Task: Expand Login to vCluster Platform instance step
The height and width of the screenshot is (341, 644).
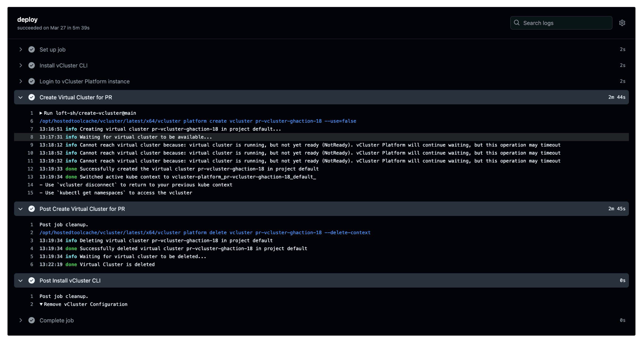Action: (x=20, y=81)
